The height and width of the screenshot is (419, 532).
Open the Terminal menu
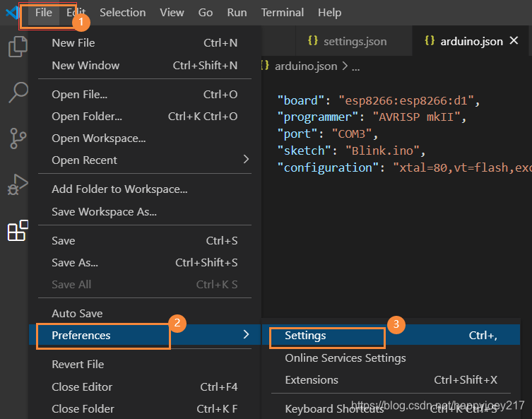[x=283, y=13]
